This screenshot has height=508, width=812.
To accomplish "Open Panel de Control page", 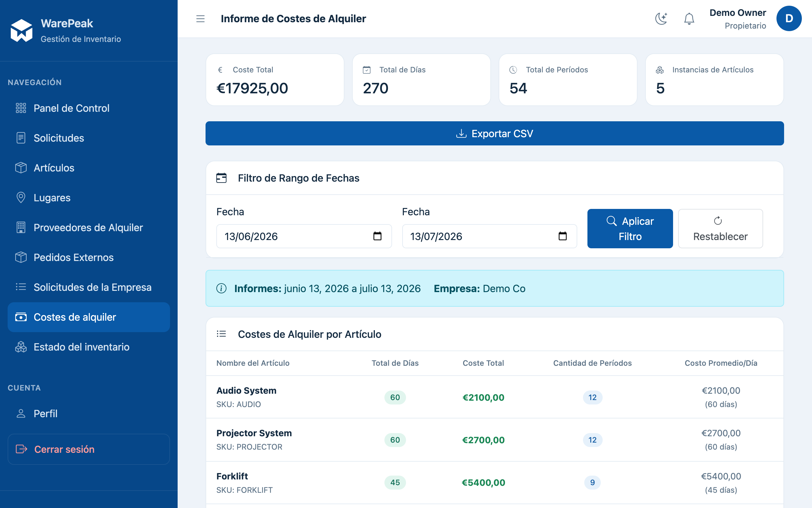I will click(x=88, y=108).
